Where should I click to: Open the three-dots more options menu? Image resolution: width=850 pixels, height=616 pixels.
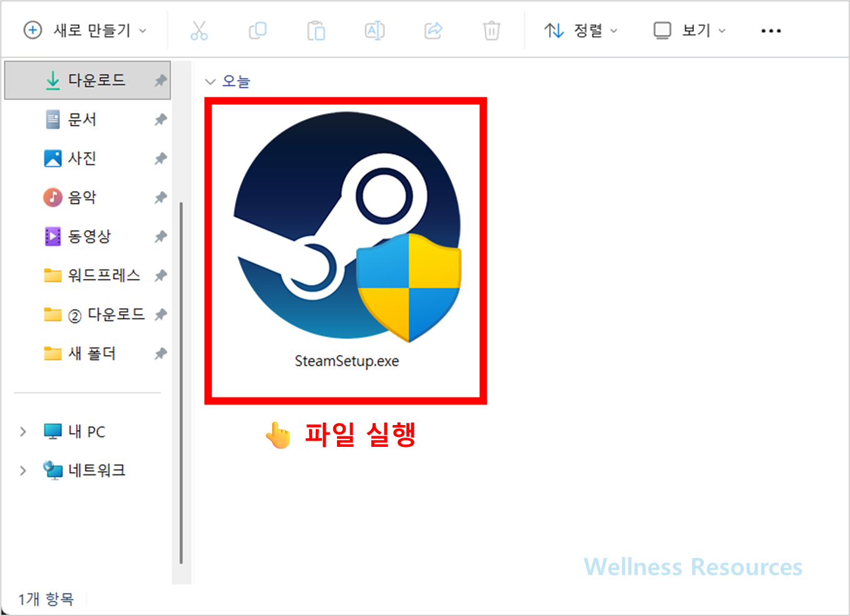pos(771,31)
